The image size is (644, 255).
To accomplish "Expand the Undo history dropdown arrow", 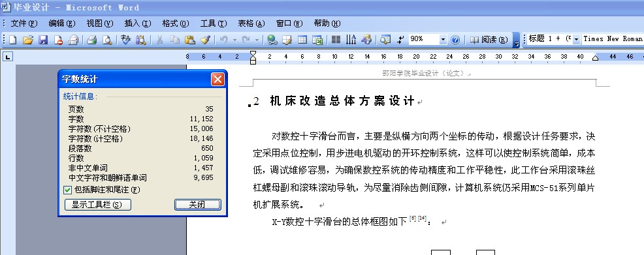I will coord(234,40).
